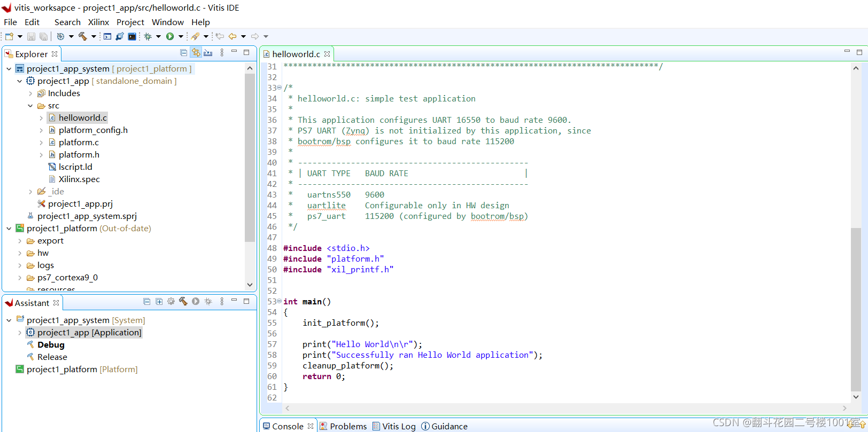Select Release configuration in Assistant
The image size is (868, 432).
click(46, 357)
